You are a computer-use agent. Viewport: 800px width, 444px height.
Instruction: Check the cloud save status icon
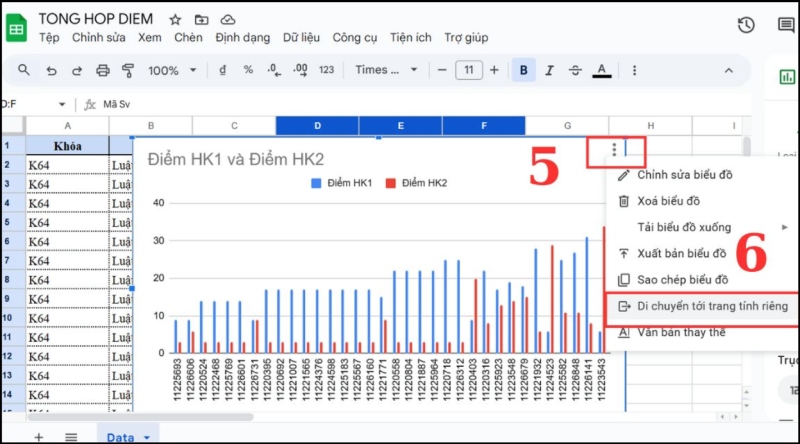tap(228, 20)
